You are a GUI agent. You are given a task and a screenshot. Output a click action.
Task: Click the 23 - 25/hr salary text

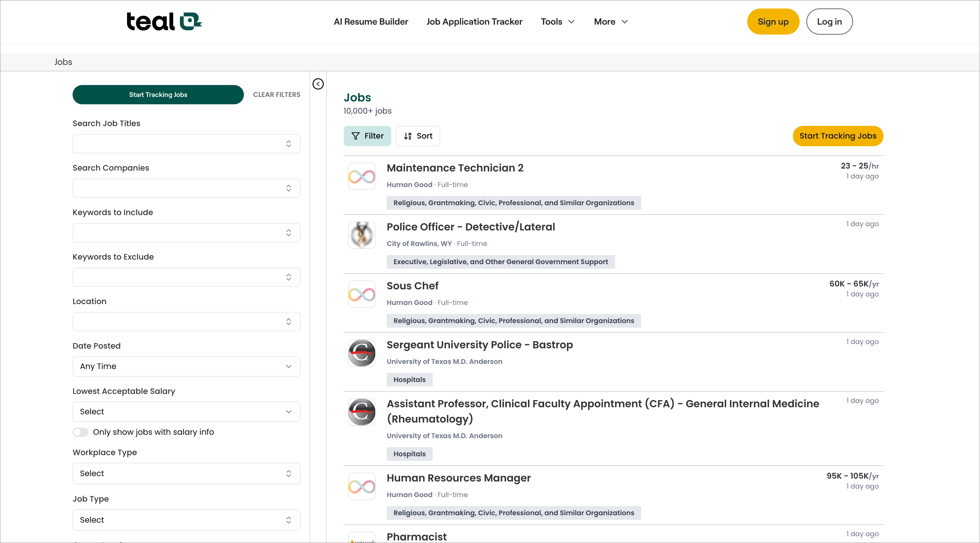click(x=859, y=166)
